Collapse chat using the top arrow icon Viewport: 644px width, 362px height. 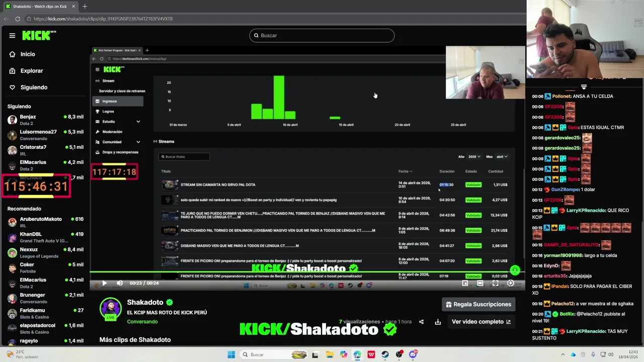(x=584, y=87)
